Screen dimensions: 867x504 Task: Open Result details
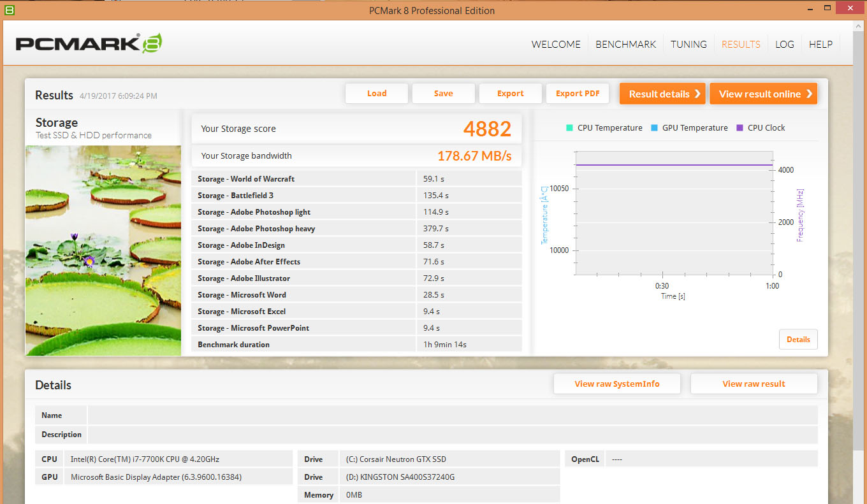pos(662,94)
